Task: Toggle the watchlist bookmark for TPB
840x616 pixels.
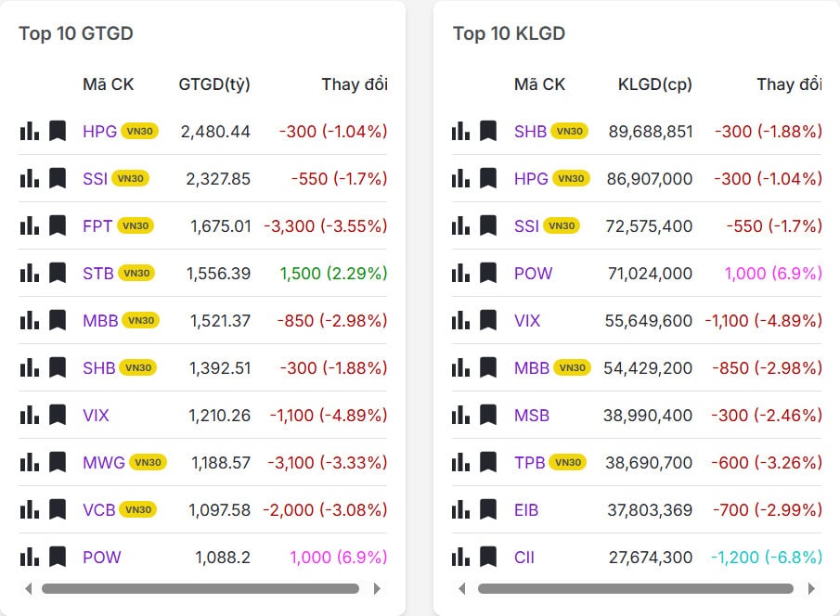Action: (489, 463)
